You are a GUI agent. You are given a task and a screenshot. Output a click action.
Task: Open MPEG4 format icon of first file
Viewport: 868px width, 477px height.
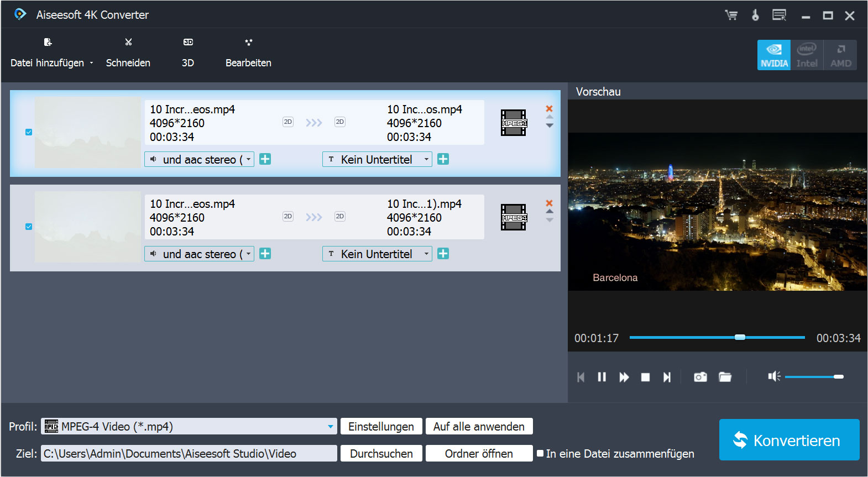pos(514,123)
